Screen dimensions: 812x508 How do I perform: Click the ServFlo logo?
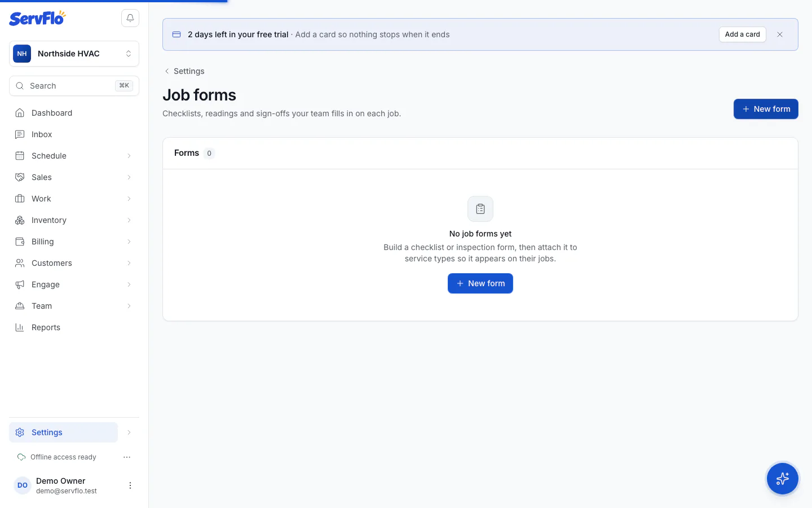37,18
